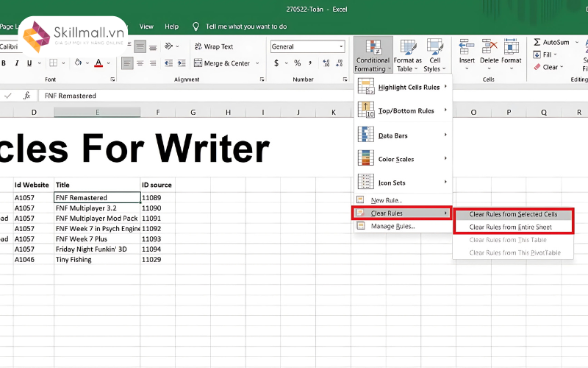This screenshot has height=368, width=588.
Task: Toggle Align Right
Action: [153, 63]
